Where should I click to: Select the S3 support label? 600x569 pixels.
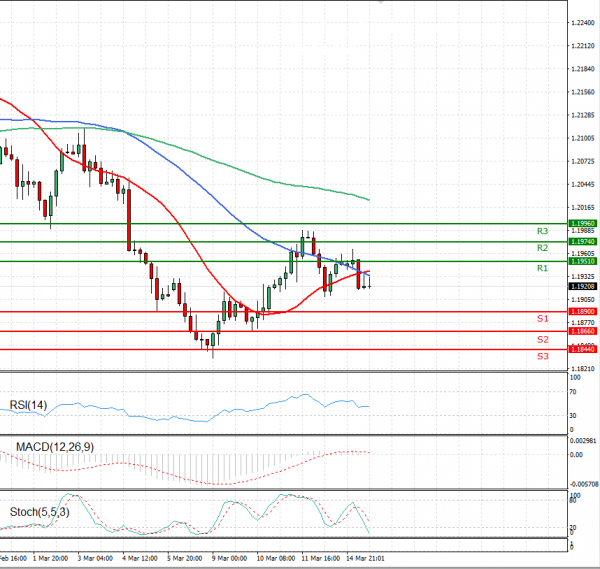pyautogui.click(x=542, y=356)
